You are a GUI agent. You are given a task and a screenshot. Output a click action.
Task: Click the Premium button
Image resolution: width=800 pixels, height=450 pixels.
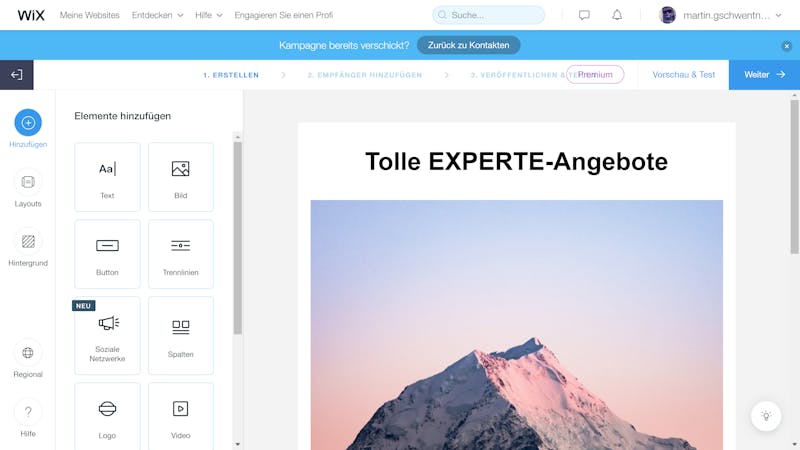(x=595, y=74)
